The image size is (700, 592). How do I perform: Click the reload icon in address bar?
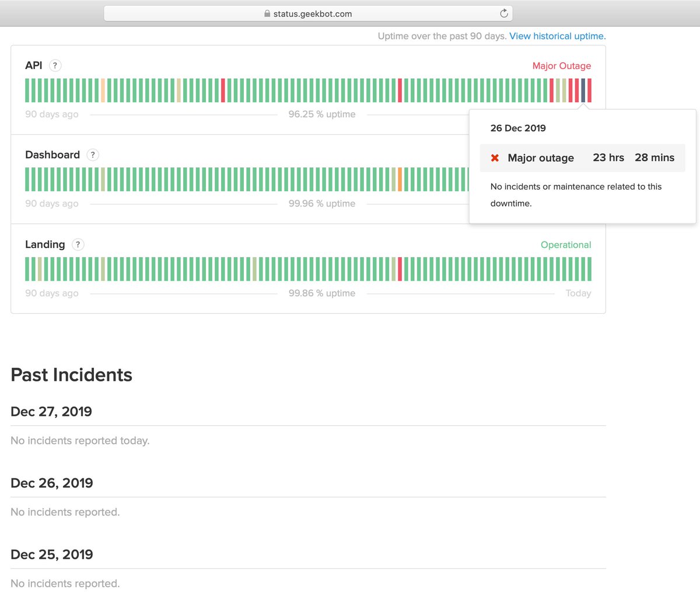504,13
